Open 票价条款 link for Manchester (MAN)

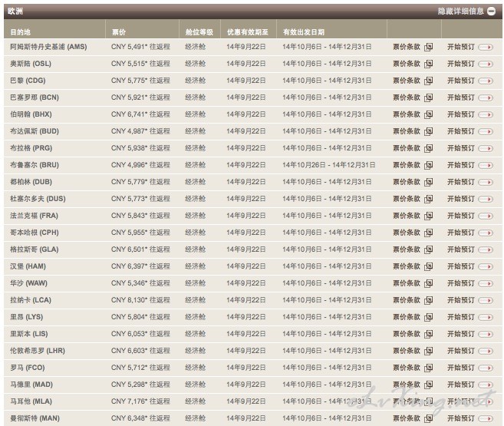pyautogui.click(x=407, y=418)
